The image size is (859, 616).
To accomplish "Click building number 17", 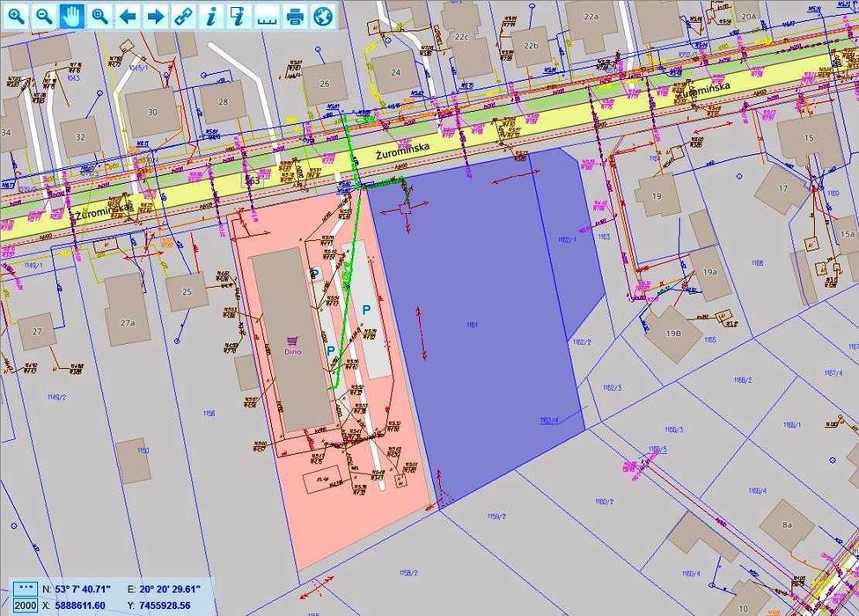I will tap(782, 188).
